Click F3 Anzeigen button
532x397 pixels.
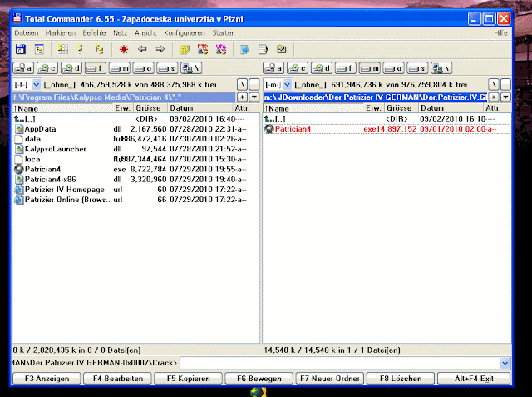(x=47, y=379)
